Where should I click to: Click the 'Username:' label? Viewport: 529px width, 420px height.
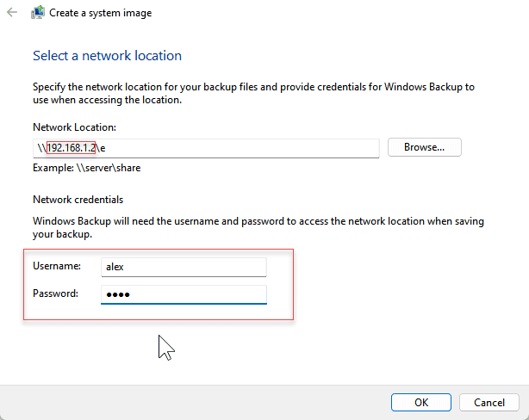pos(57,266)
